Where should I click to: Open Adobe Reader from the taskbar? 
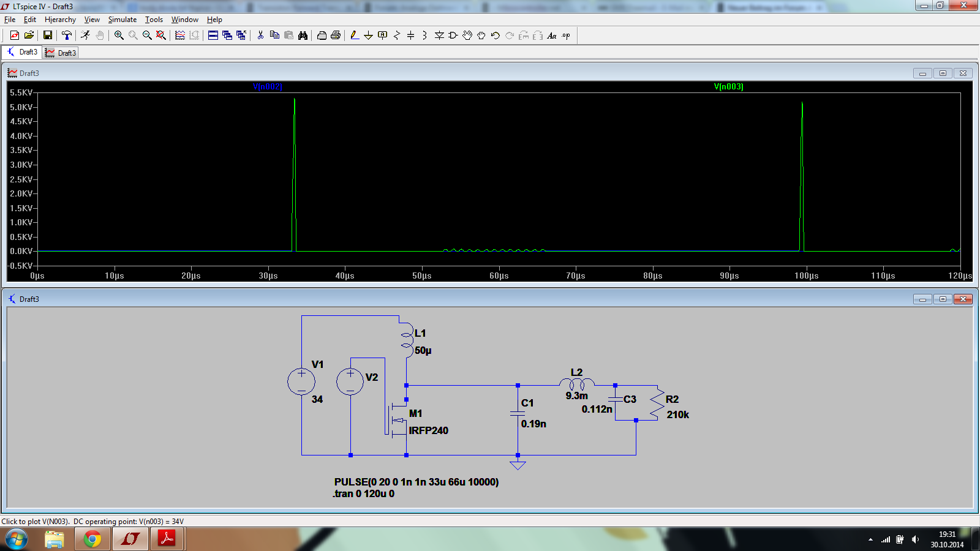167,539
